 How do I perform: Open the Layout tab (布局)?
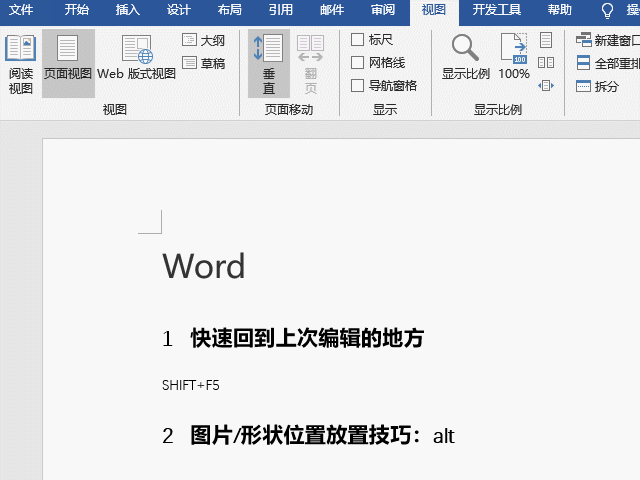229,10
